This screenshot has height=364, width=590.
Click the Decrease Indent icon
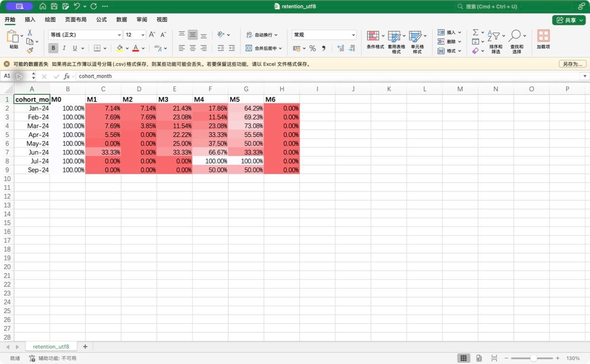click(221, 48)
